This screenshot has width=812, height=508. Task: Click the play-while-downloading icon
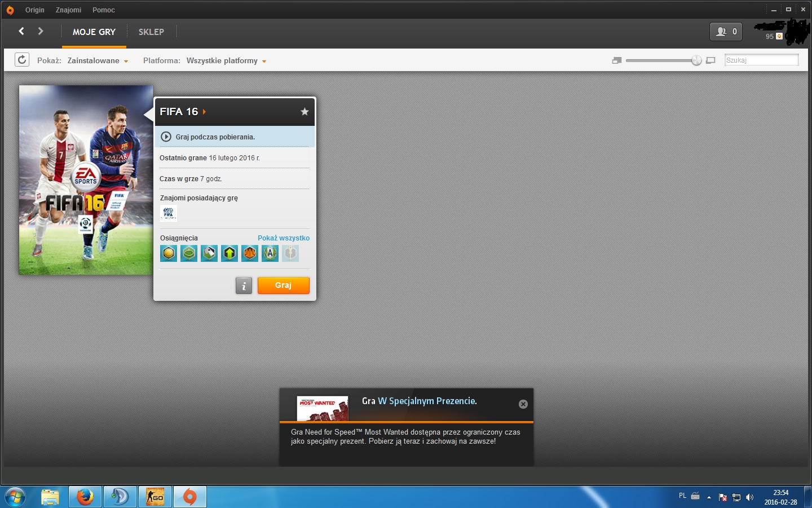pos(166,137)
